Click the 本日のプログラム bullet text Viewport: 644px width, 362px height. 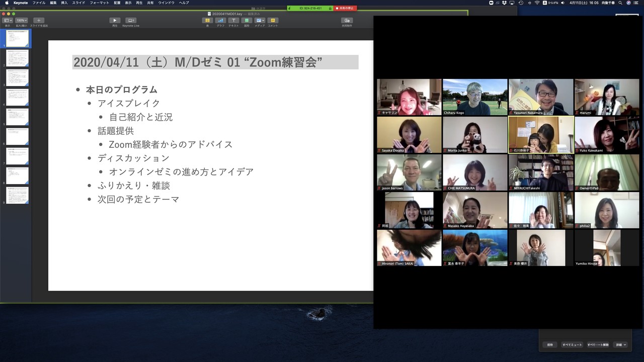pos(122,90)
